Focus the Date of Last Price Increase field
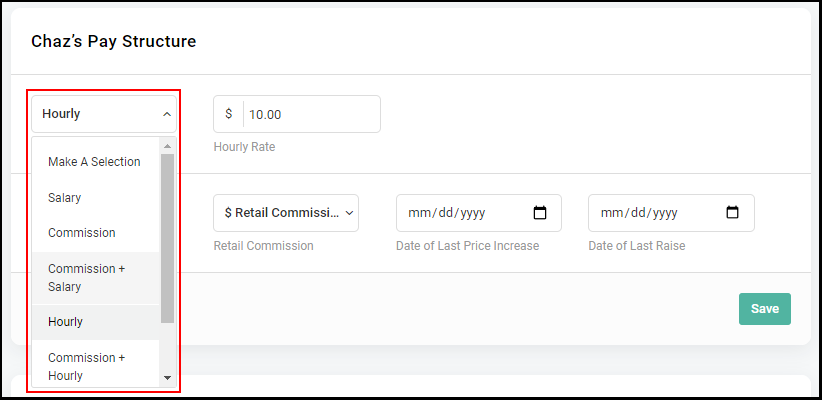Viewport: 822px width, 400px height. pos(479,213)
